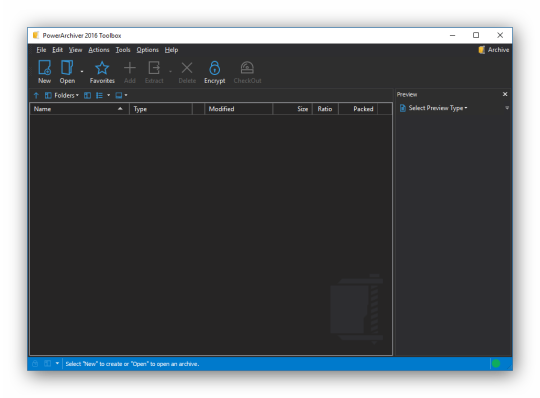Image resolution: width=540 pixels, height=398 pixels.
Task: Open the Tools menu
Action: [x=123, y=50]
